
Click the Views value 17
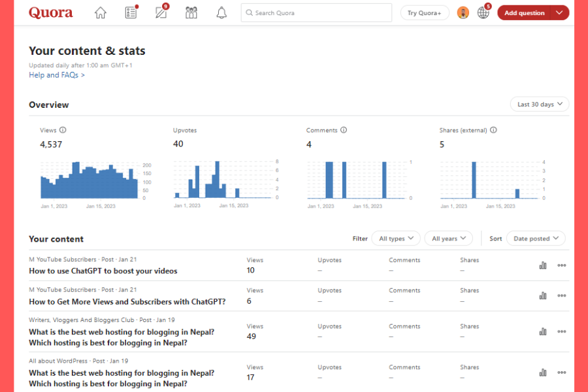pyautogui.click(x=250, y=378)
